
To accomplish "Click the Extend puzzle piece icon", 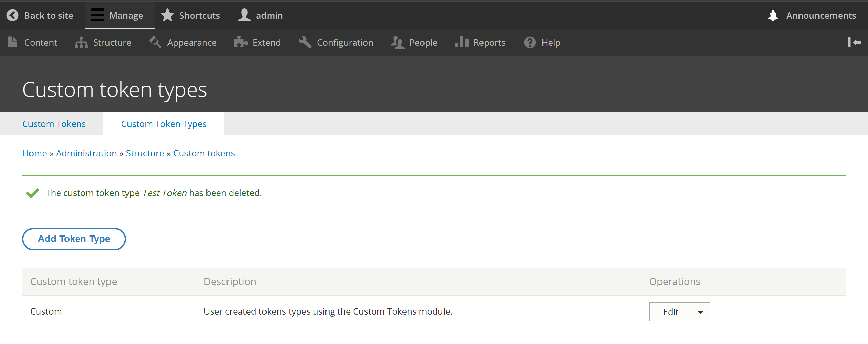I will [x=241, y=42].
